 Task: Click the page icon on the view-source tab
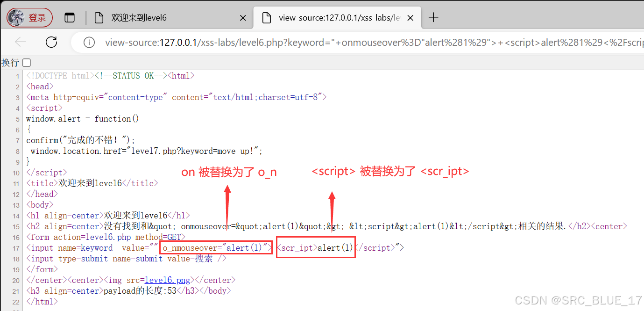point(267,17)
